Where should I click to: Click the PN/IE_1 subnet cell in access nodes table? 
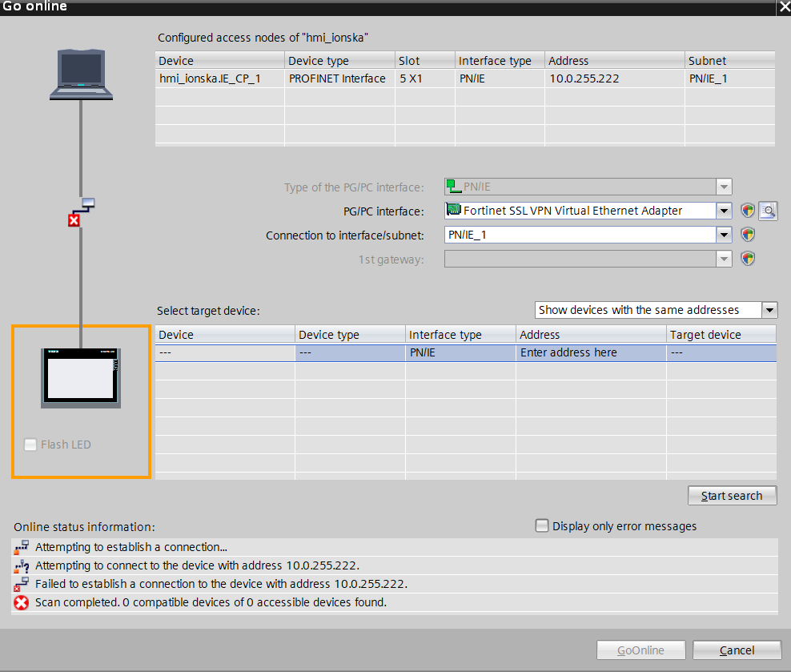729,78
